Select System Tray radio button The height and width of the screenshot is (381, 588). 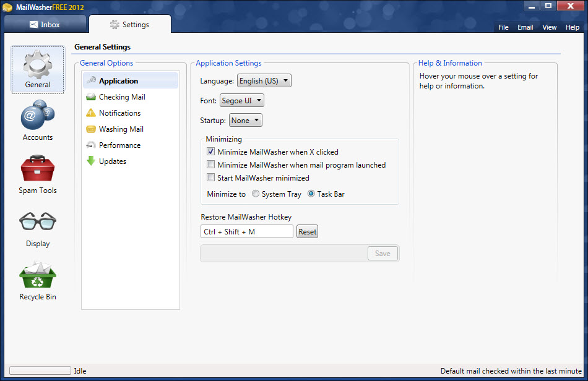click(256, 194)
